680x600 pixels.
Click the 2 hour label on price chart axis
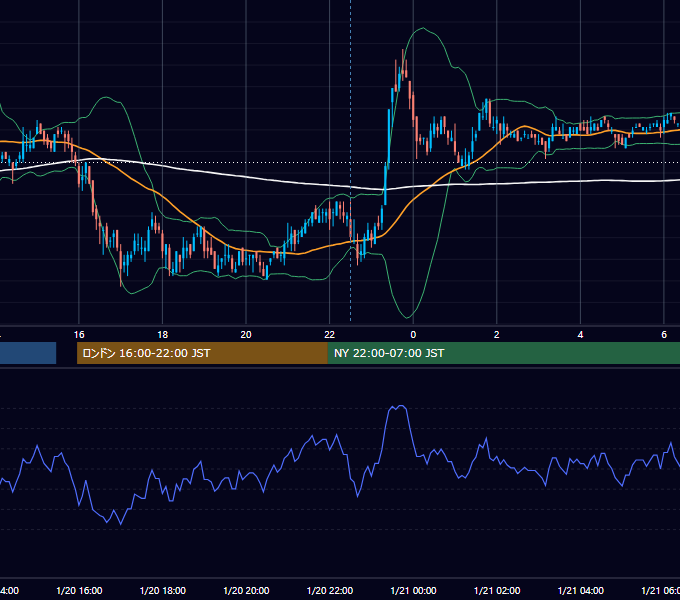497,335
